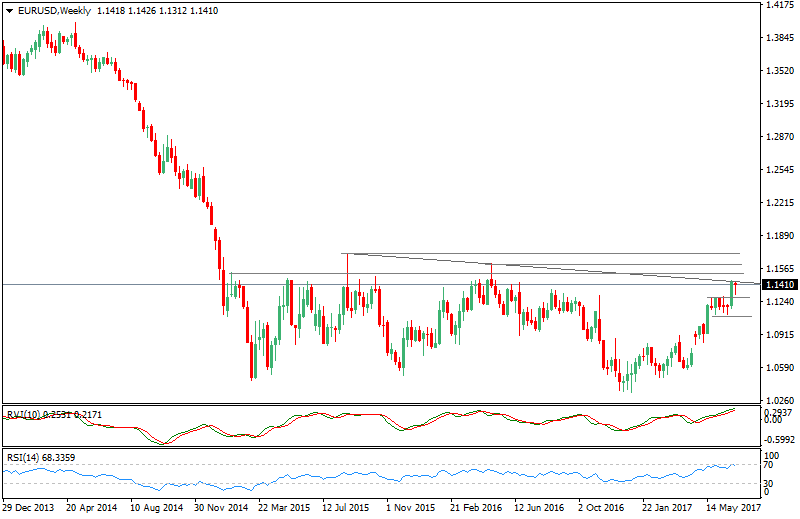Click the 14 May 2017 date label
This screenshot has width=800, height=519.
(x=734, y=508)
